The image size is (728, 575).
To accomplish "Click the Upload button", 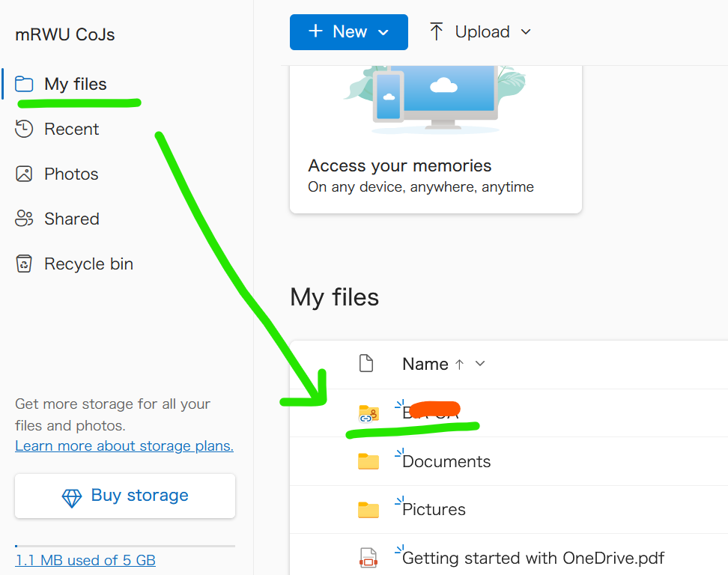I will [479, 32].
